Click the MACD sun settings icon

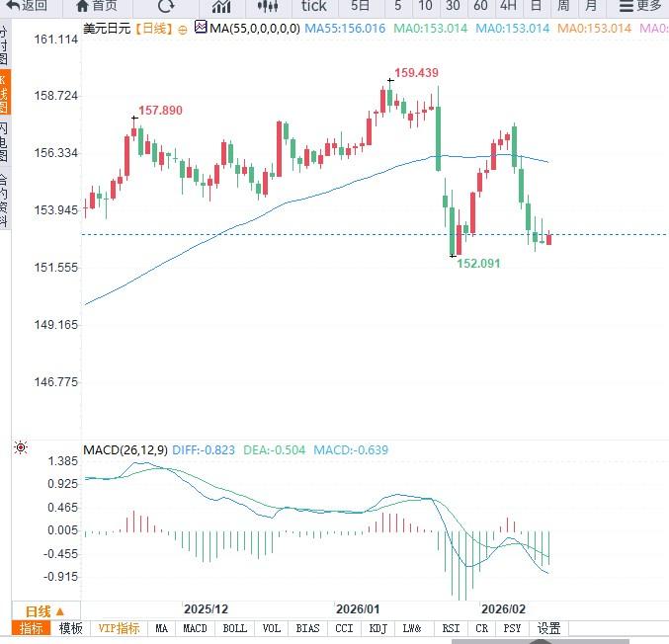(20, 448)
